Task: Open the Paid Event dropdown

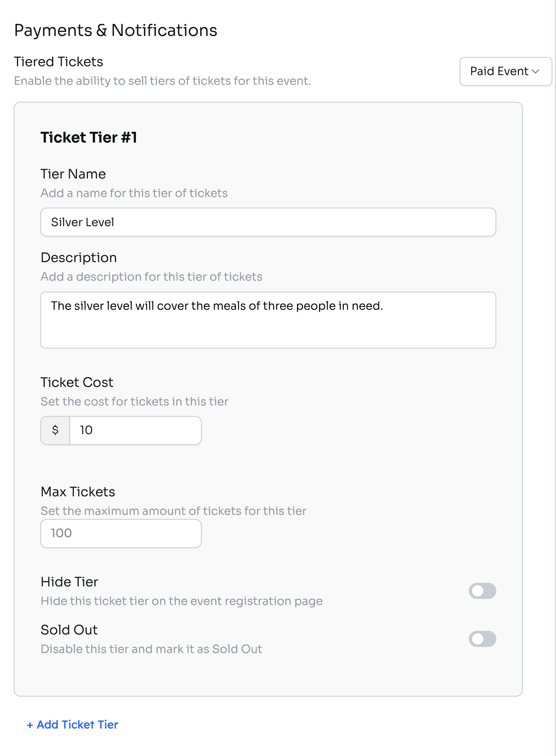Action: (505, 71)
